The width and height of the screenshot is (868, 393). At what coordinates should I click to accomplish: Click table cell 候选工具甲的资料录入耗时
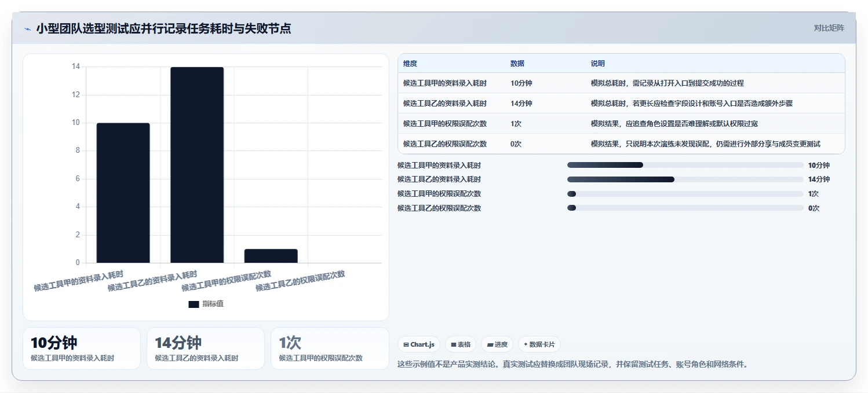[x=445, y=83]
